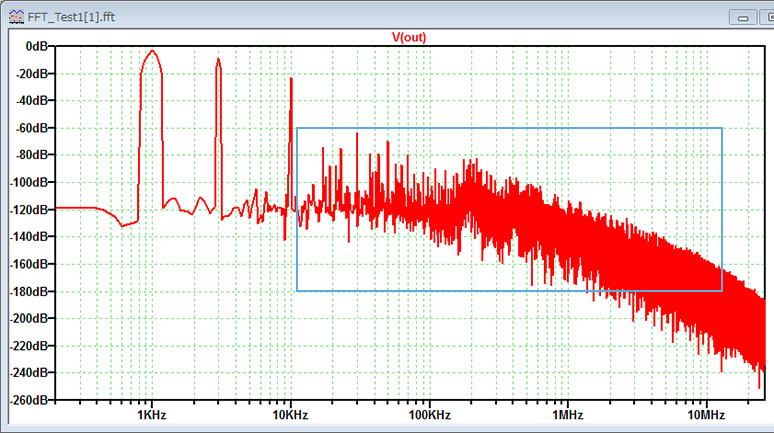The width and height of the screenshot is (774, 433).
Task: Click the -260dB label on the vertical axis
Action: (x=29, y=400)
